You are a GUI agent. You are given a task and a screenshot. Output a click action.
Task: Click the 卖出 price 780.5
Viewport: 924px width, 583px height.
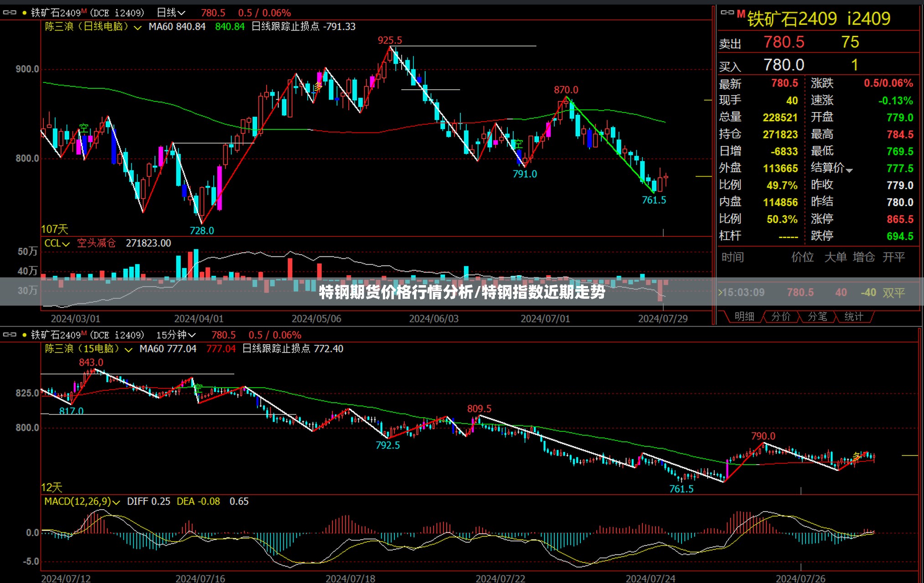point(784,42)
